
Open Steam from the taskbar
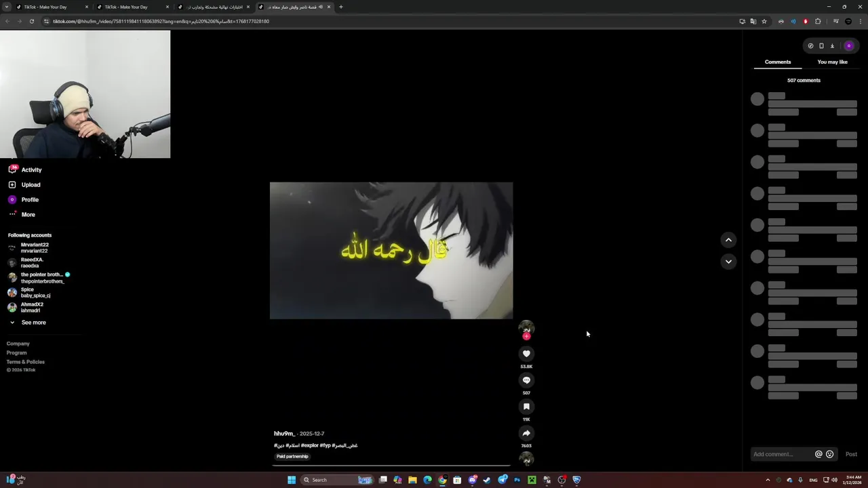click(x=487, y=480)
